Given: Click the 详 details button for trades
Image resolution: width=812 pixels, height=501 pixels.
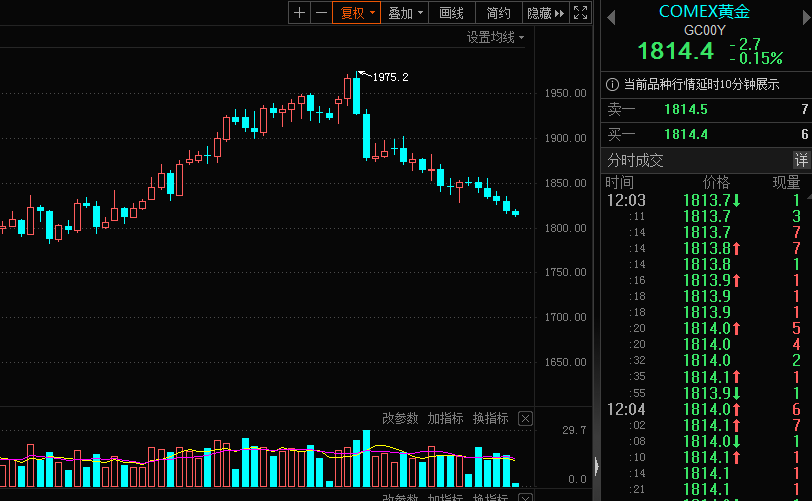Looking at the screenshot, I should pos(801,160).
